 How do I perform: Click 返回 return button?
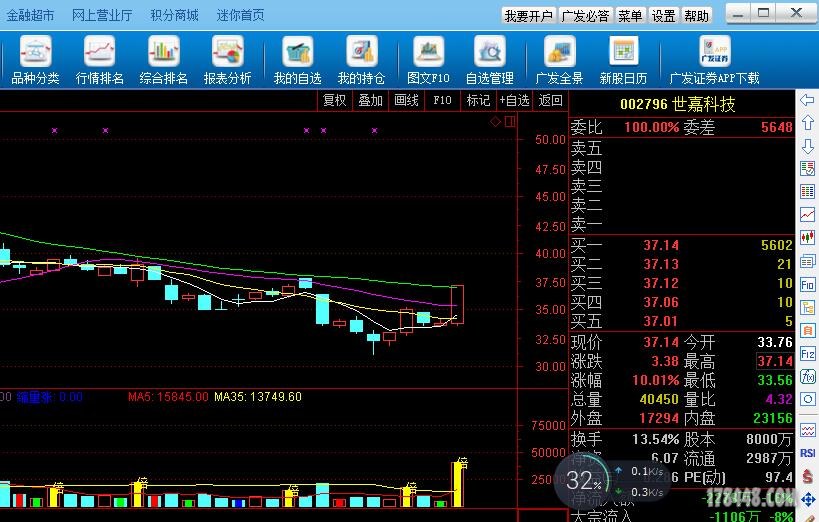550,100
